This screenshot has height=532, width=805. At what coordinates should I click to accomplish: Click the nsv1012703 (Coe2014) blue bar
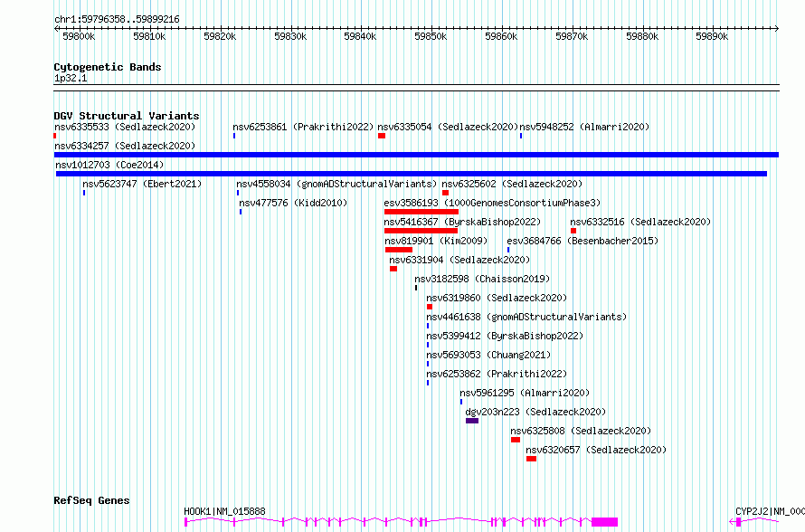(412, 174)
